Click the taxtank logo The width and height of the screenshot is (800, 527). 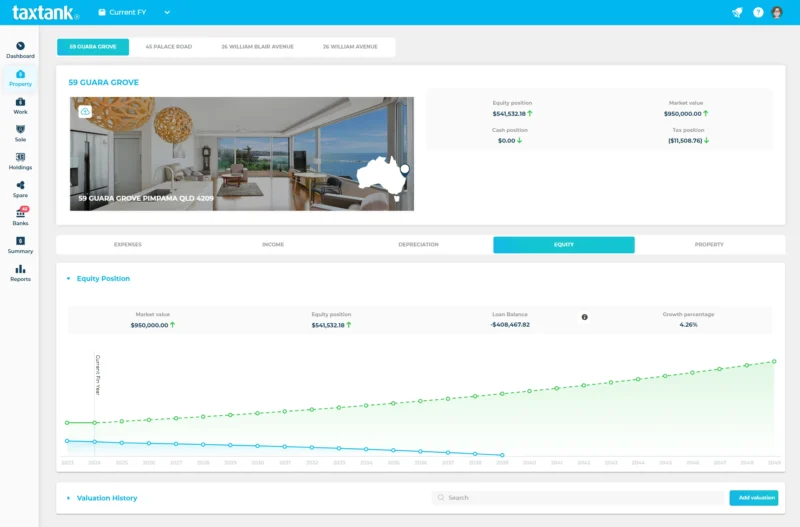tap(45, 12)
